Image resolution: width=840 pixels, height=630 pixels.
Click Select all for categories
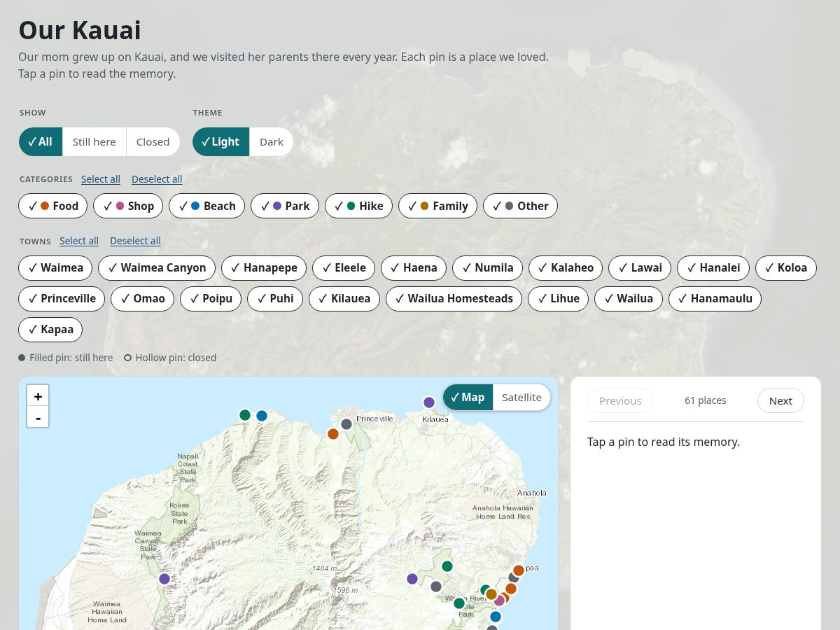coord(101,179)
